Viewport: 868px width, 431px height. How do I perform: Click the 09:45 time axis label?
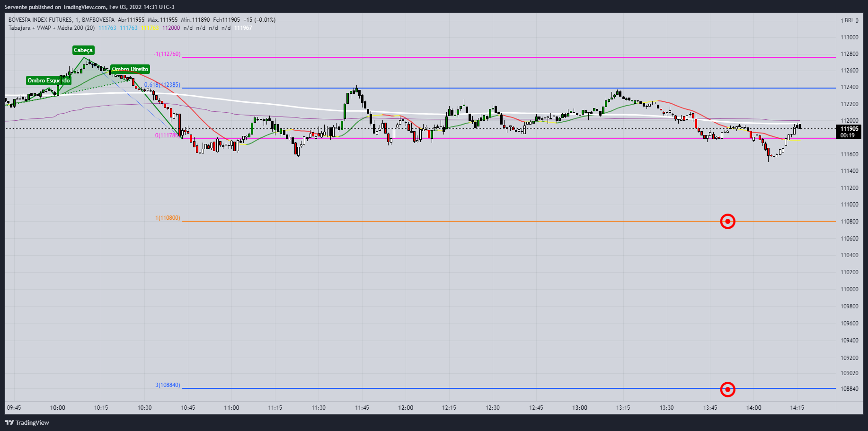pyautogui.click(x=14, y=408)
